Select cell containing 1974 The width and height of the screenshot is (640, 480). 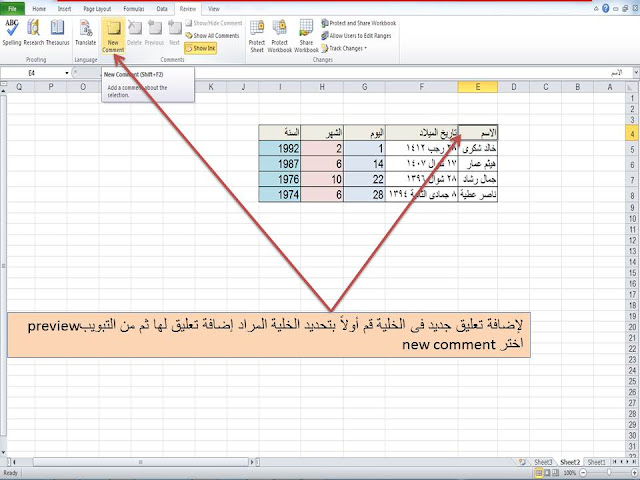point(280,195)
